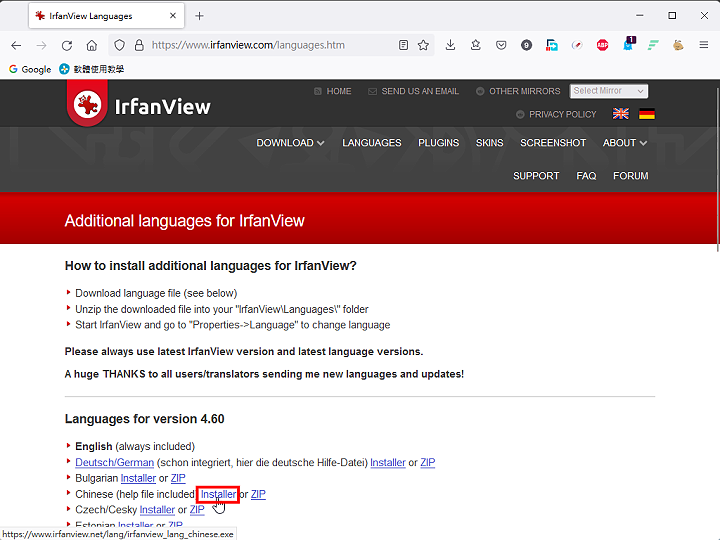Viewport: 720px width, 540px height.
Task: Go back with the browser back arrow
Action: [x=16, y=45]
